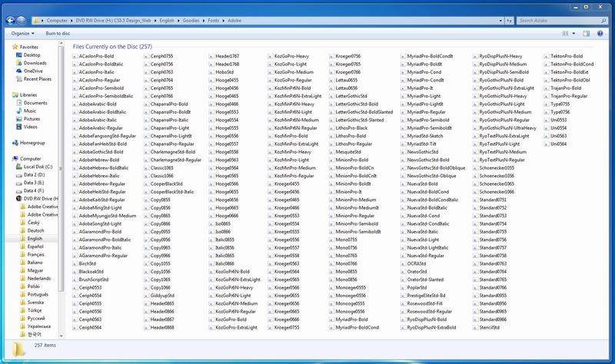Click Burn to disc
This screenshot has height=364, width=615.
point(58,34)
